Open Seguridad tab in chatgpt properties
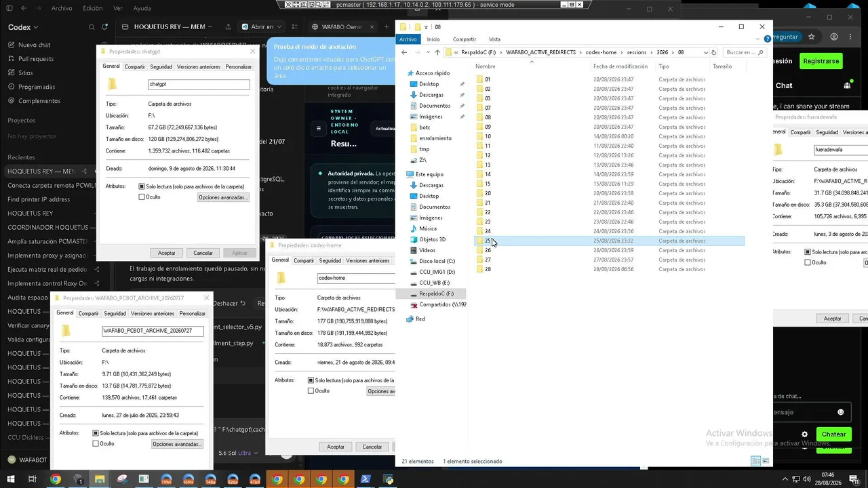The image size is (868, 488). (161, 67)
